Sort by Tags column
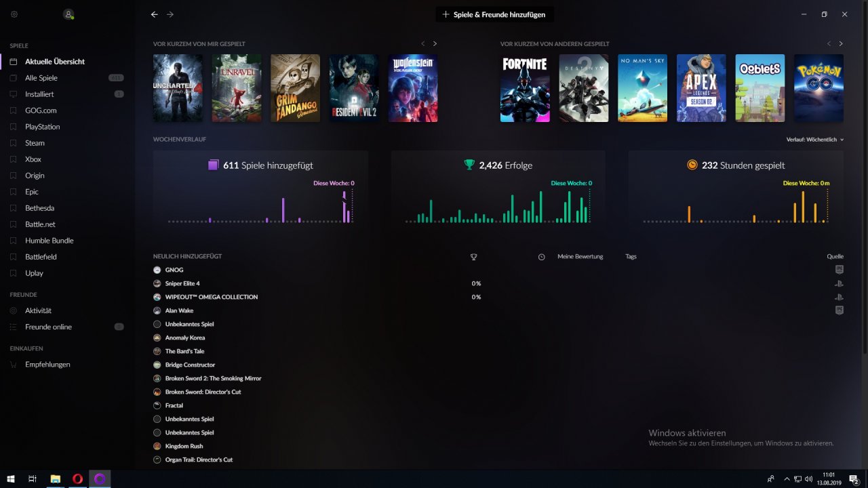The image size is (868, 488). (x=631, y=257)
